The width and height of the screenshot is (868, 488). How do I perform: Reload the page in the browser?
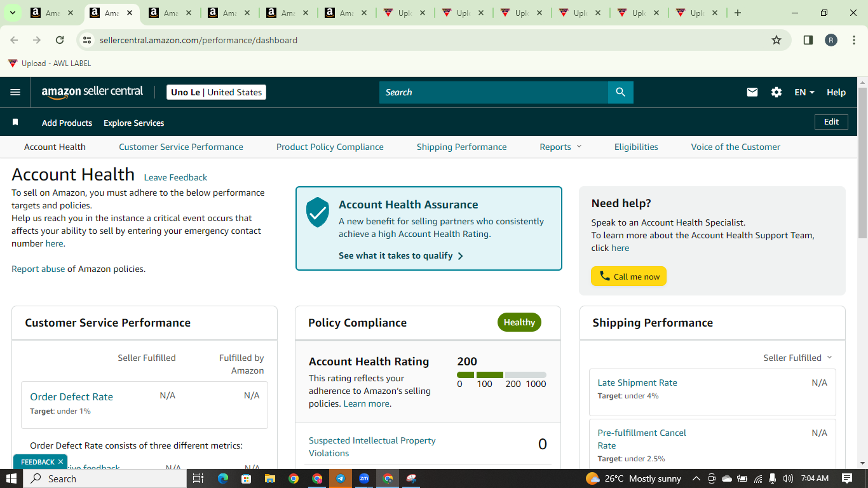(60, 40)
